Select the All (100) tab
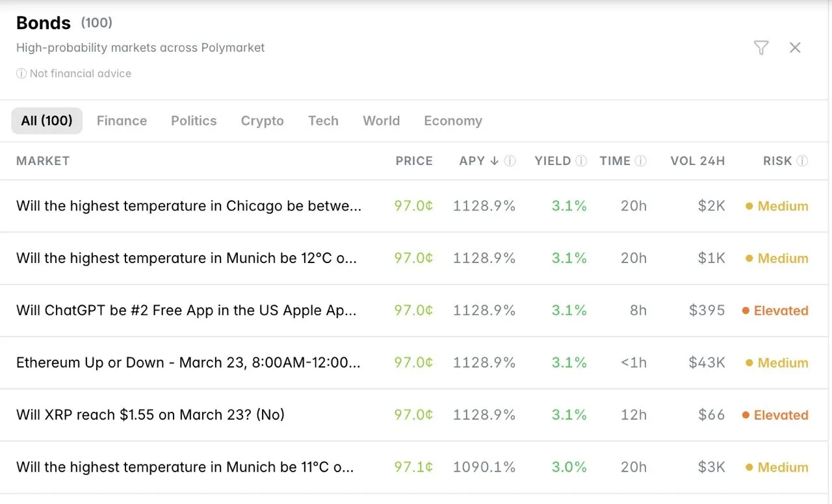 pyautogui.click(x=47, y=121)
